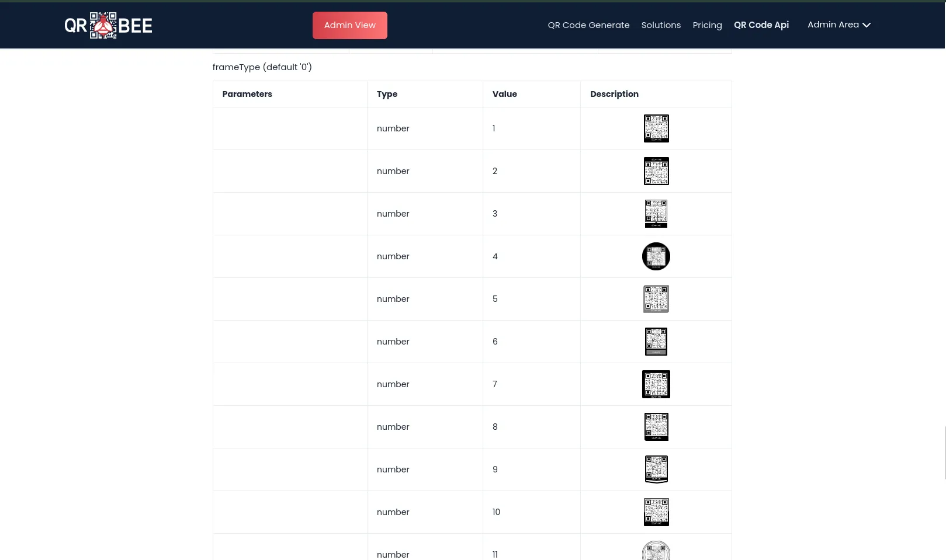
Task: Select the gray frame type 5 image
Action: (x=656, y=299)
